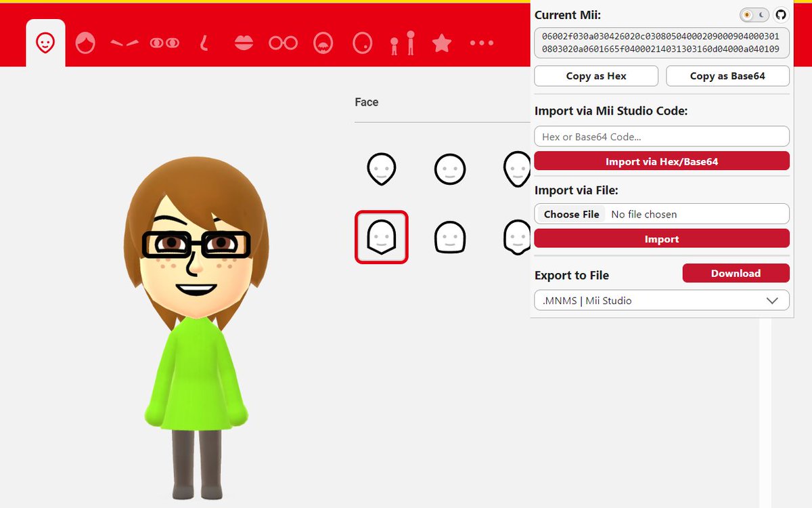Viewport: 812px width, 508px height.
Task: Click the red Import file button
Action: [x=662, y=238]
